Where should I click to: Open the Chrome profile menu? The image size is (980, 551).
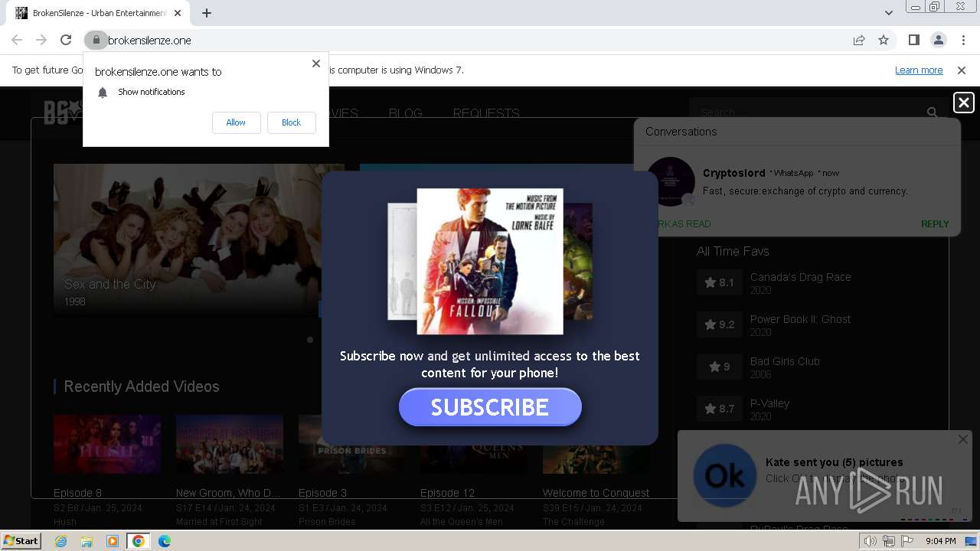(x=938, y=40)
